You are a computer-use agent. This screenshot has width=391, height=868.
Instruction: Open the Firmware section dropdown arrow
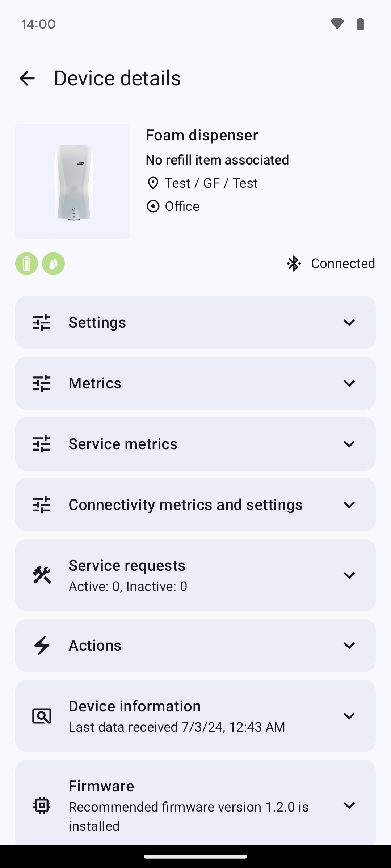[349, 805]
